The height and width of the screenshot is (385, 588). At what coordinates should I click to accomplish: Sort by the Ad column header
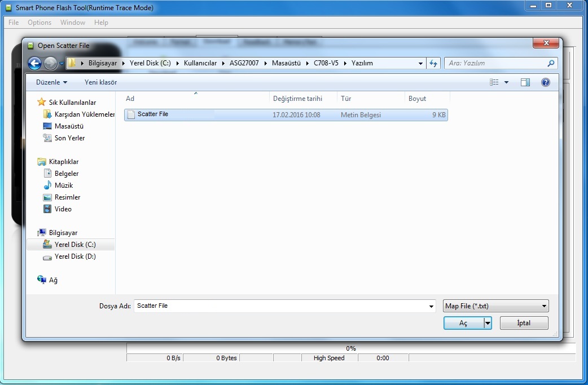(x=196, y=99)
